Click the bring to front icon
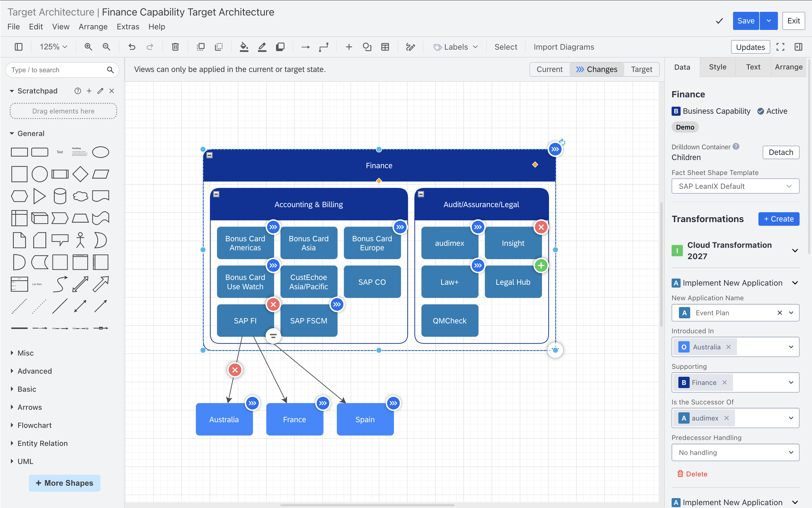 (201, 47)
